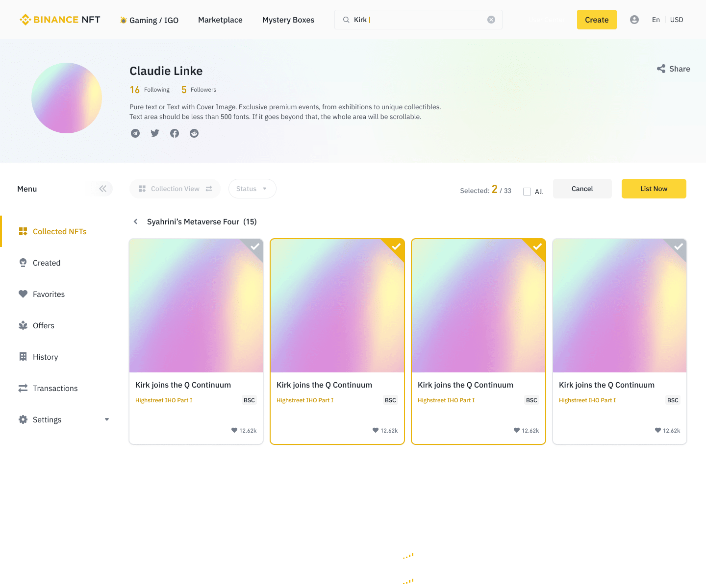
Task: Like the fourth NFT card heart icon
Action: (658, 430)
